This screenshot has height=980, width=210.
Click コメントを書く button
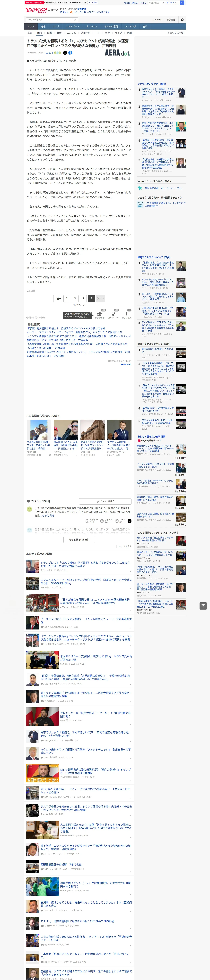[x=105, y=501]
